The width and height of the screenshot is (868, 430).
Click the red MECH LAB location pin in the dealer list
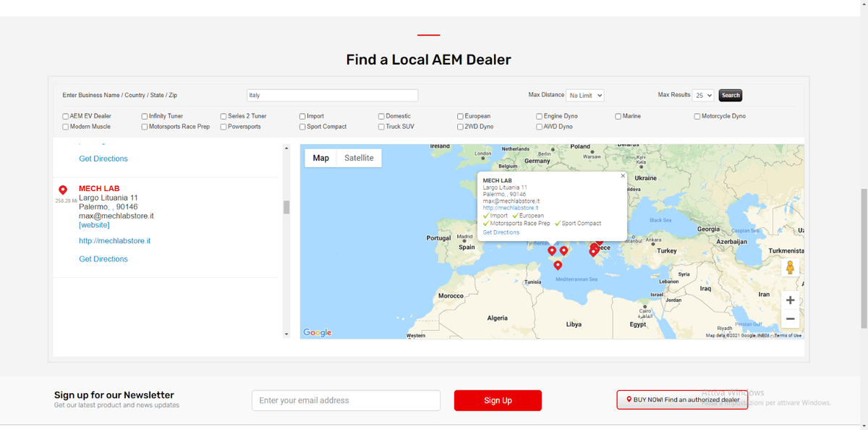pyautogui.click(x=63, y=190)
